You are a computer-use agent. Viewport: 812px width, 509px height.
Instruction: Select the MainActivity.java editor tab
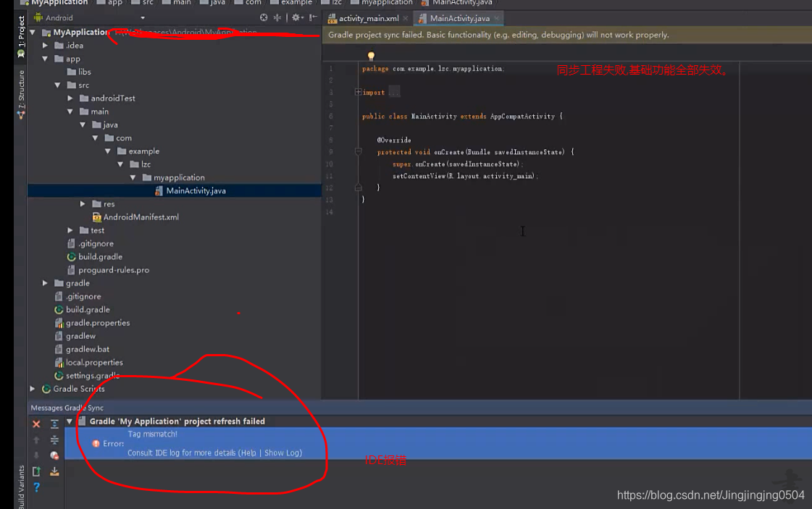coord(459,18)
